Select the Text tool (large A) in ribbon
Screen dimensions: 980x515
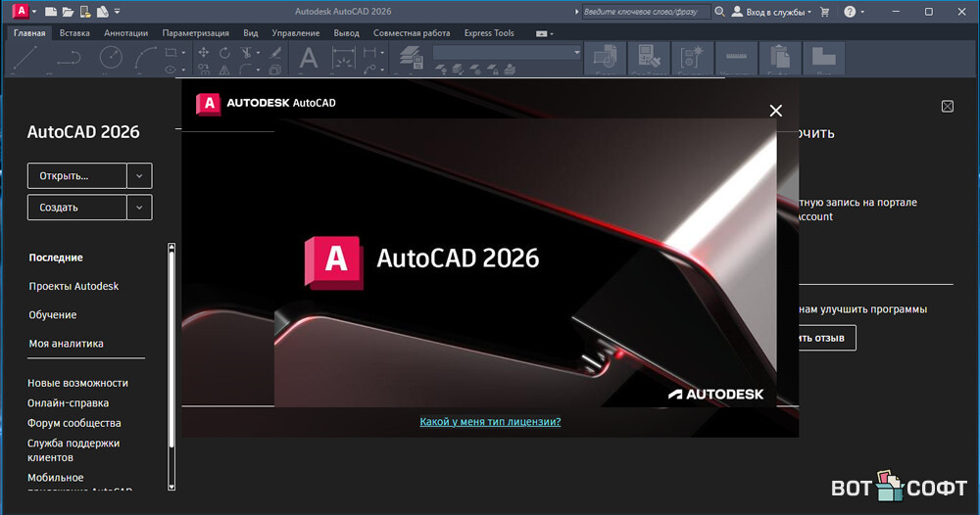(x=308, y=59)
